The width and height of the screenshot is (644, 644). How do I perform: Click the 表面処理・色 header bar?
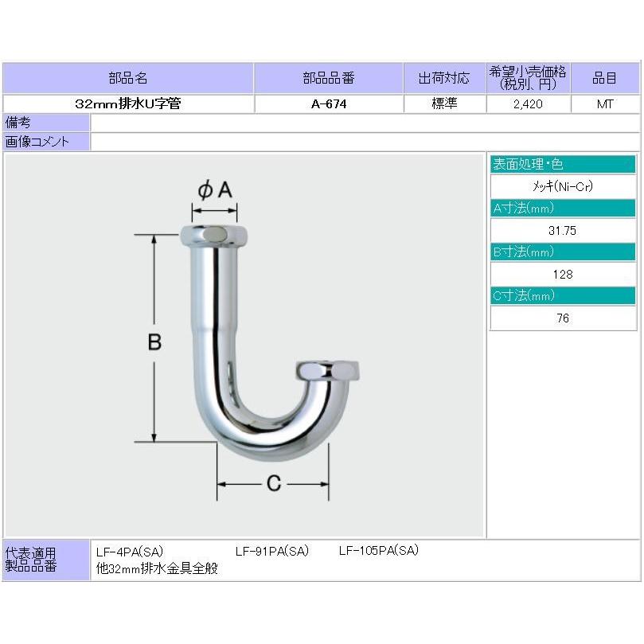[564, 163]
